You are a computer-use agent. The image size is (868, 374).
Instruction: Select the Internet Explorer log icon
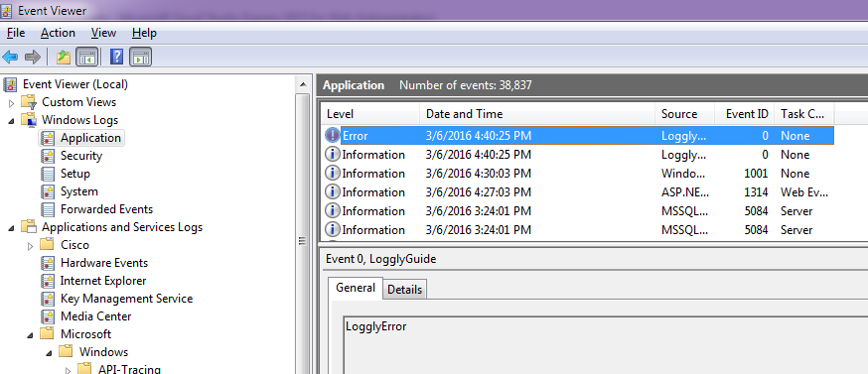pos(49,281)
